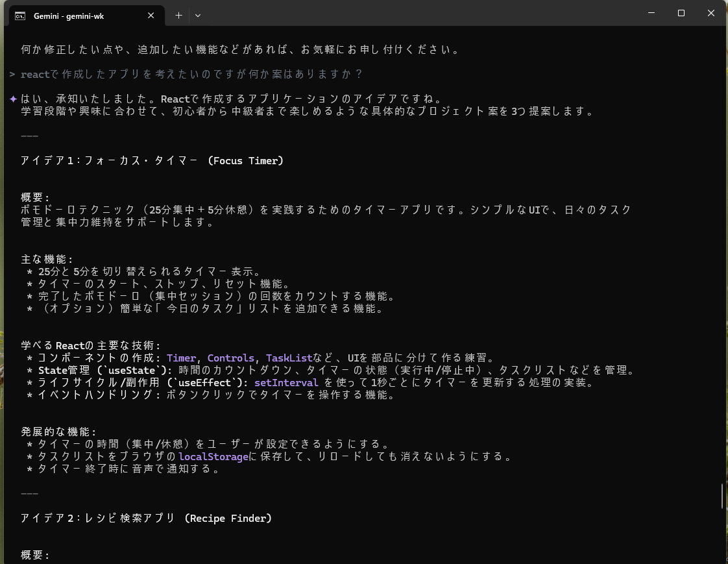Click the Focus Timer idea heading
Screen dimensions: 728x564
pos(152,161)
